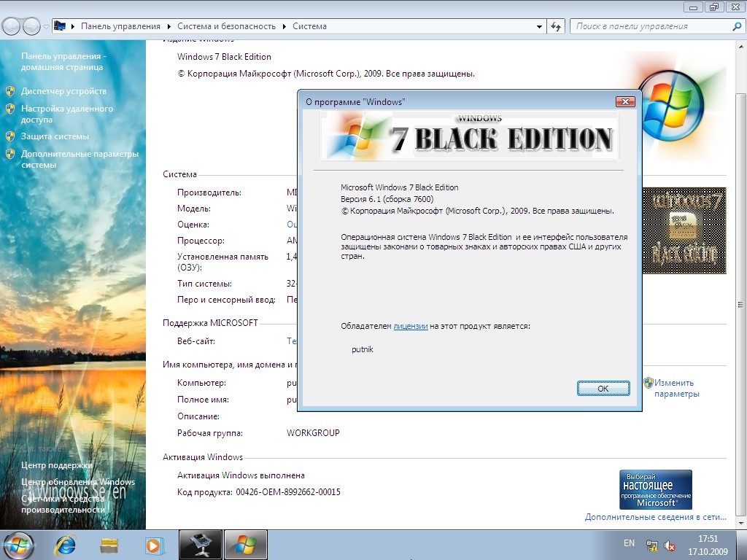Open Windows Explorer folder taskbar icon
Viewport: 747px width, 560px height.
(109, 545)
